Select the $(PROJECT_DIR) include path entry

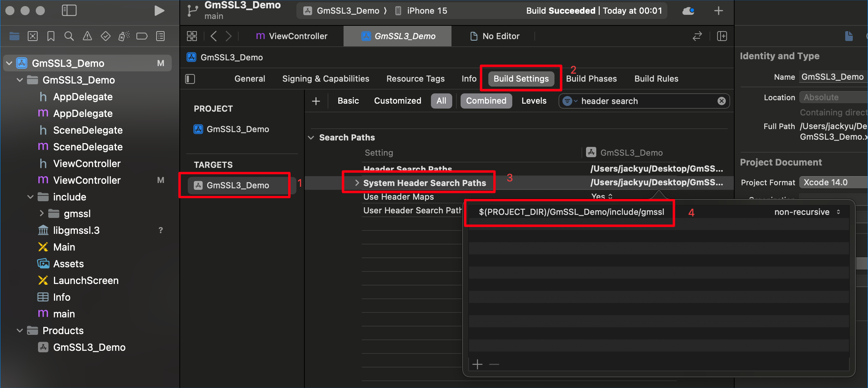coord(571,212)
